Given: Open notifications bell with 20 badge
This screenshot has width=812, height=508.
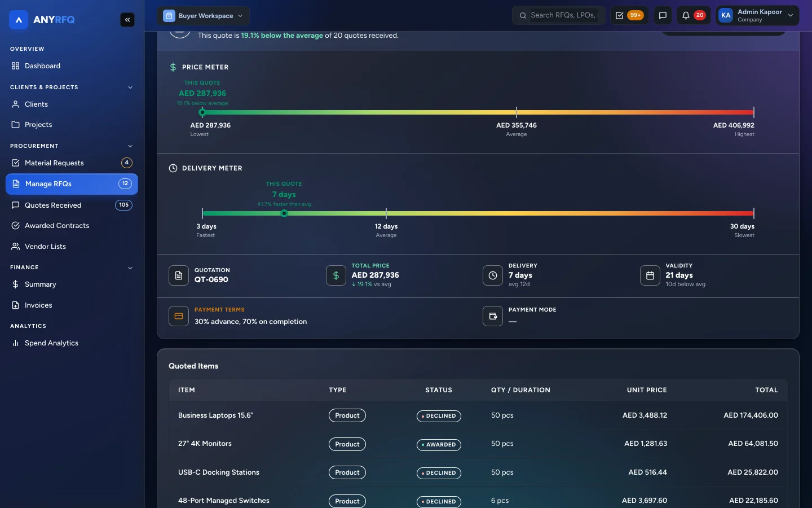Looking at the screenshot, I should pos(694,15).
